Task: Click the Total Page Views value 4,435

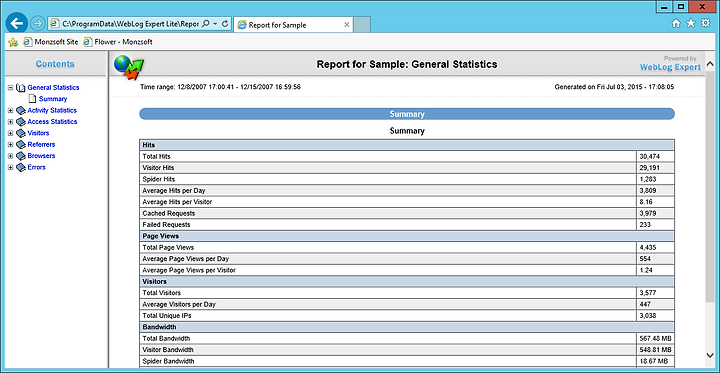Action: (648, 248)
